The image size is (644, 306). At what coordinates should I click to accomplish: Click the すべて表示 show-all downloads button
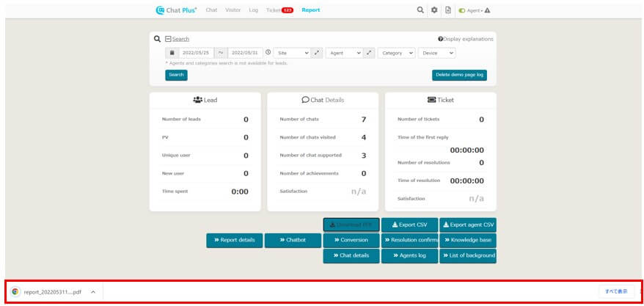tap(616, 291)
